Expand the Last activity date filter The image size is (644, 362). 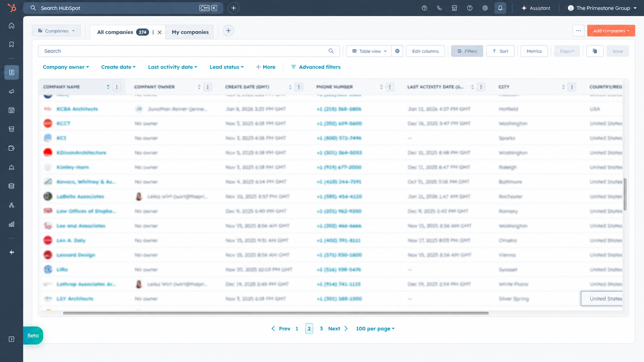pyautogui.click(x=173, y=67)
